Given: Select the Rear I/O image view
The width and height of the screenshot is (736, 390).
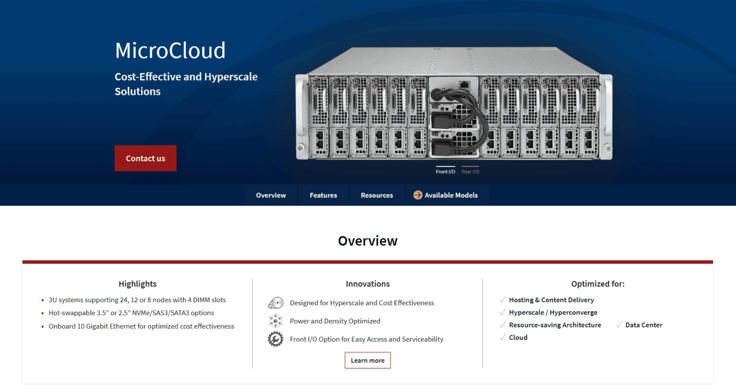Looking at the screenshot, I should pos(470,170).
